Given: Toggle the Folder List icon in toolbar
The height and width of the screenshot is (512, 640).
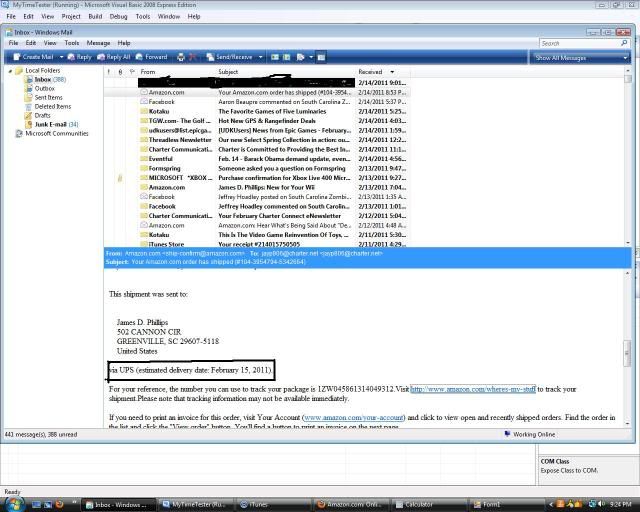Looking at the screenshot, I should (321, 57).
